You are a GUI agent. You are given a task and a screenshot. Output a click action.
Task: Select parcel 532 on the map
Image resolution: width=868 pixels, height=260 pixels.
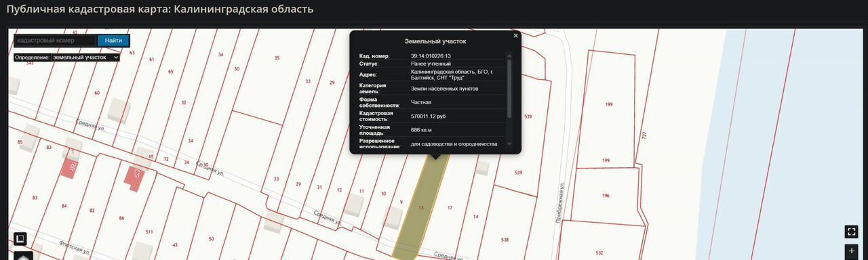pos(599,253)
